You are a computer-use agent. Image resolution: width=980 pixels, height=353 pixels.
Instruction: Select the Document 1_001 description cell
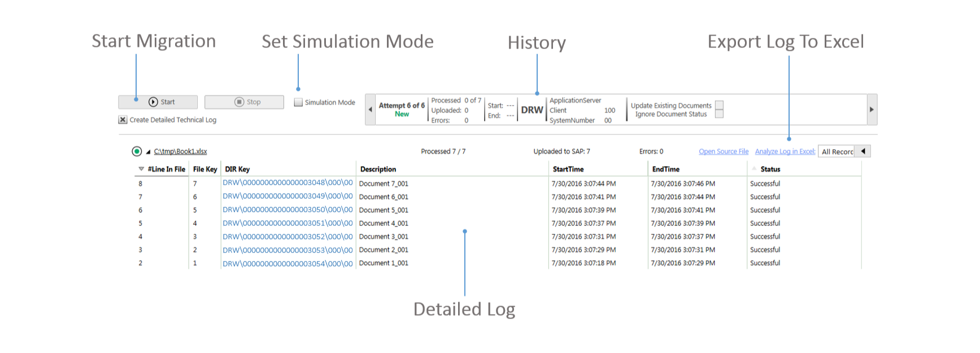pos(384,263)
